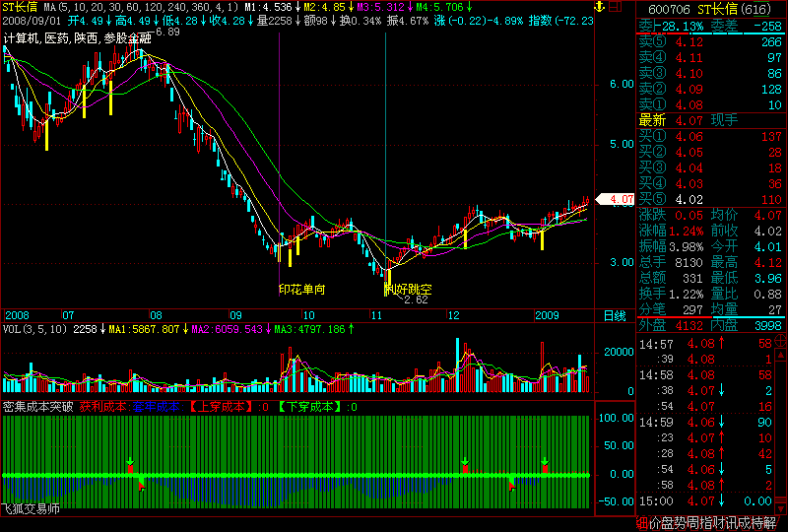The width and height of the screenshot is (788, 532).
Task: Click the red flag marker near August in the indicator
Action: [x=142, y=486]
